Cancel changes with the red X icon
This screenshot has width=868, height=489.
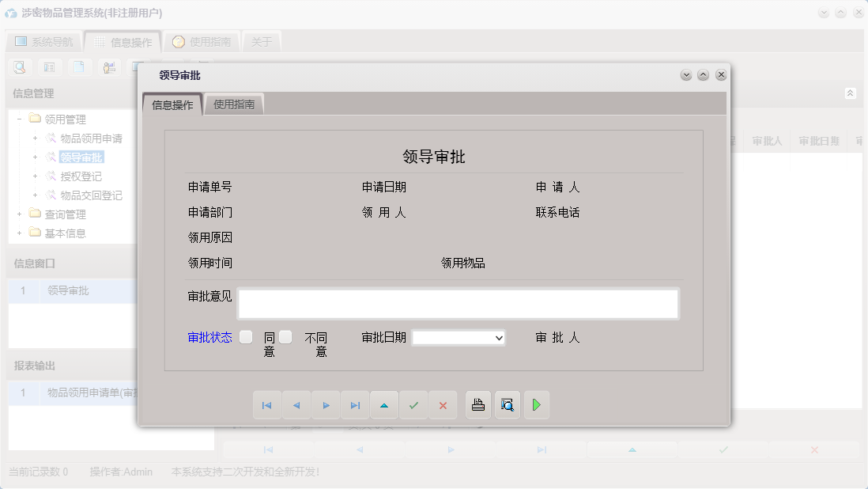pos(443,404)
